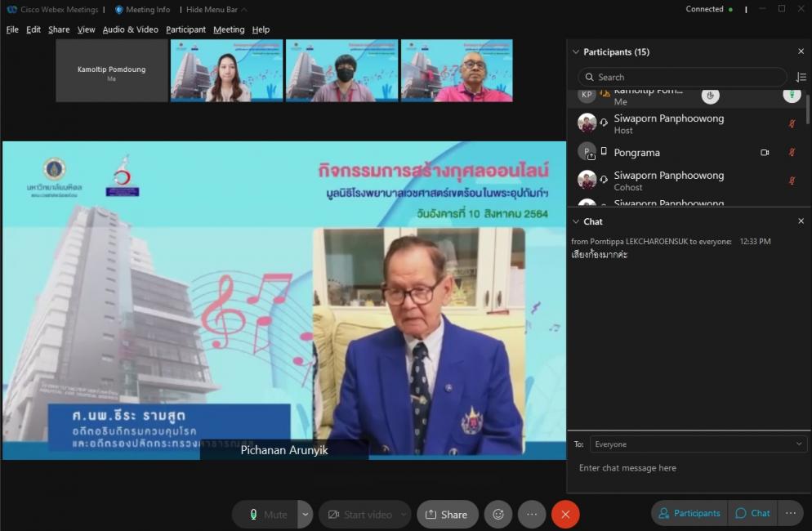
Task: Select Siwaporn Panphoowong Host row
Action: 687,124
